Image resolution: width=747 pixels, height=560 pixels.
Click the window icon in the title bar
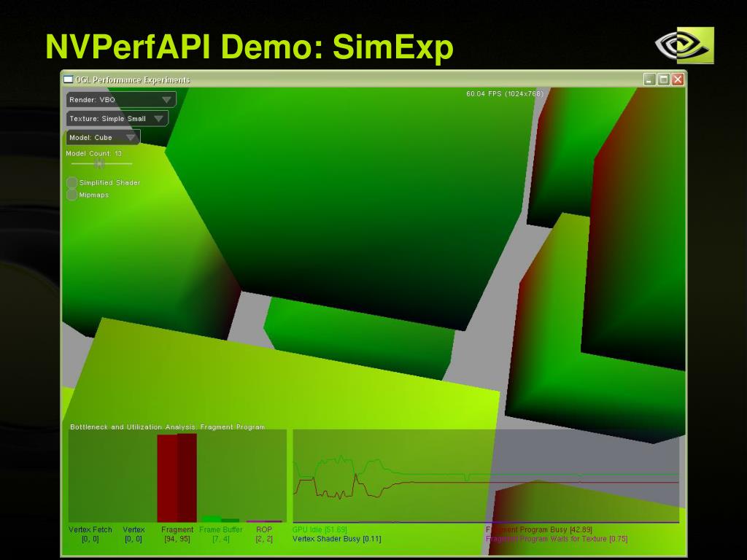point(69,79)
